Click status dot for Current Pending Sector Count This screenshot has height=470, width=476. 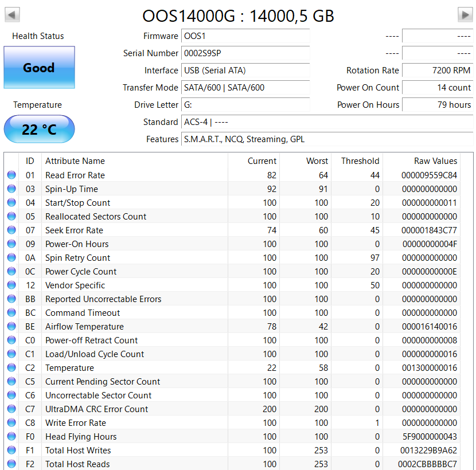(11, 381)
